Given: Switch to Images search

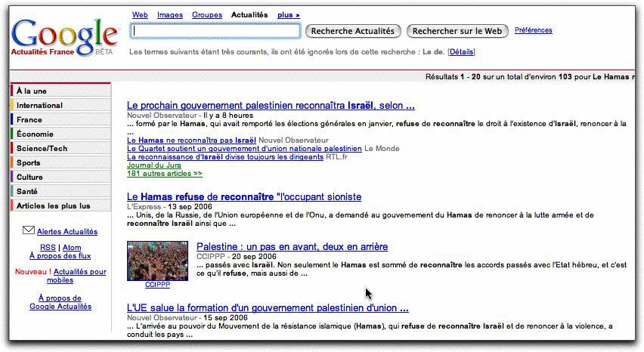Looking at the screenshot, I should pos(169,15).
